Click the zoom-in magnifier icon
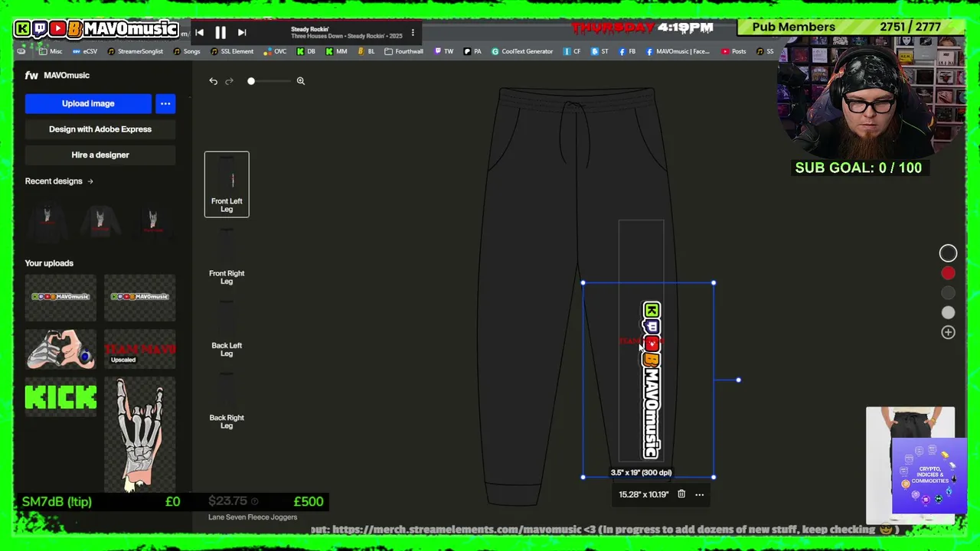 click(x=301, y=81)
